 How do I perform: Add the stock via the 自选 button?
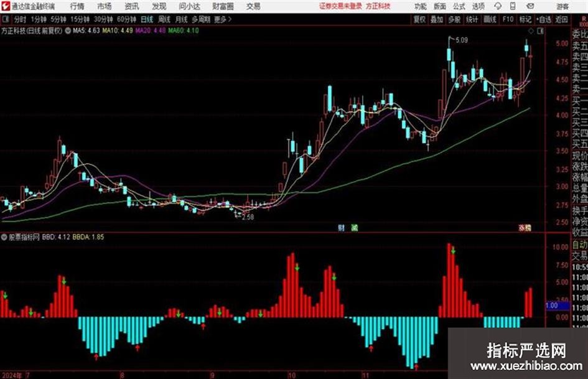point(544,19)
